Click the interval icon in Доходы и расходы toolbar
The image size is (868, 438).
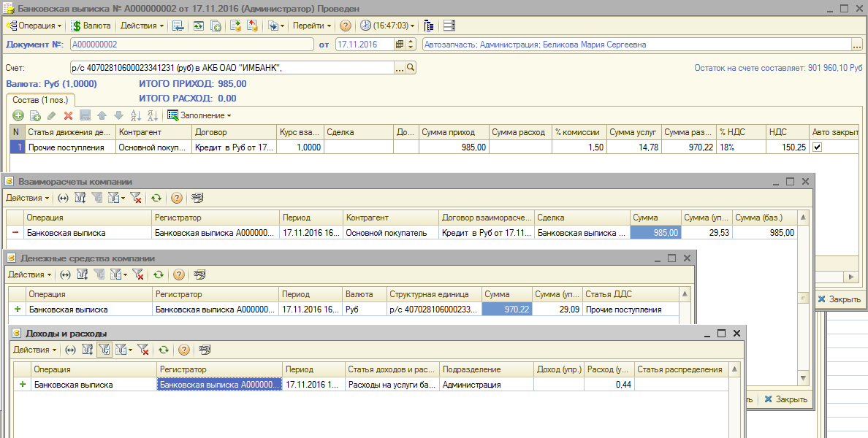[70, 350]
